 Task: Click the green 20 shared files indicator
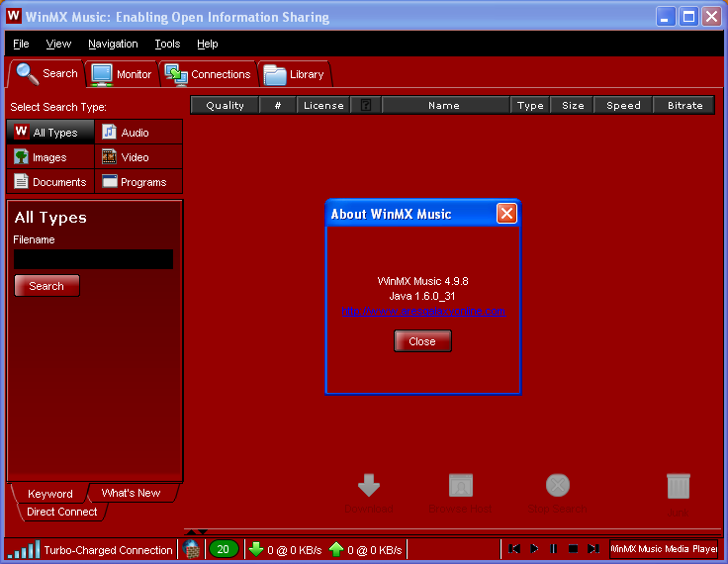pyautogui.click(x=224, y=549)
